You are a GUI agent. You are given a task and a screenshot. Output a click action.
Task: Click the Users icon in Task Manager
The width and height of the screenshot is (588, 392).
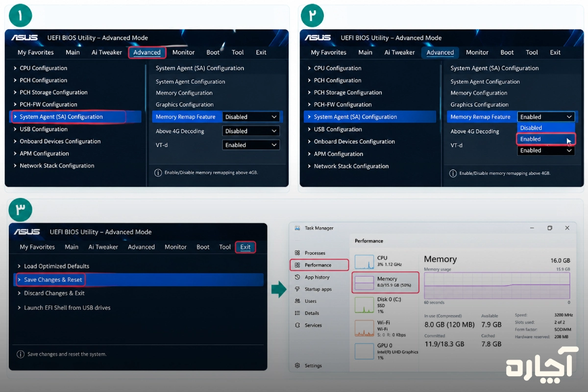pos(297,301)
